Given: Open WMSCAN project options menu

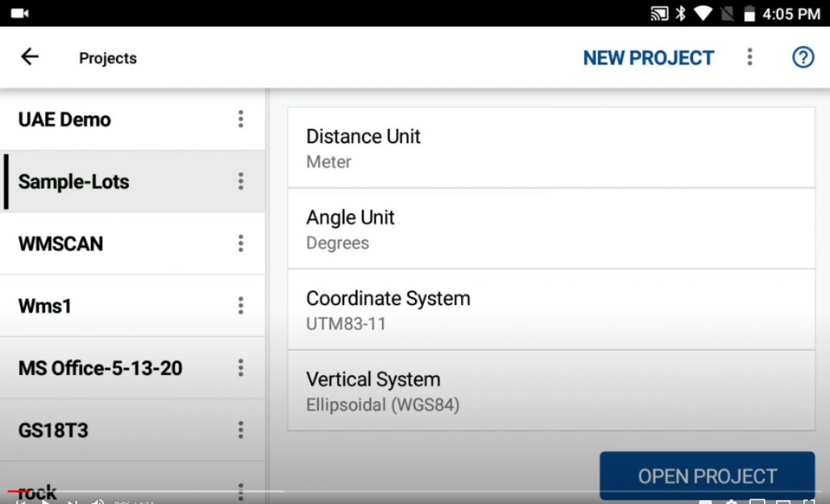Looking at the screenshot, I should pyautogui.click(x=241, y=244).
